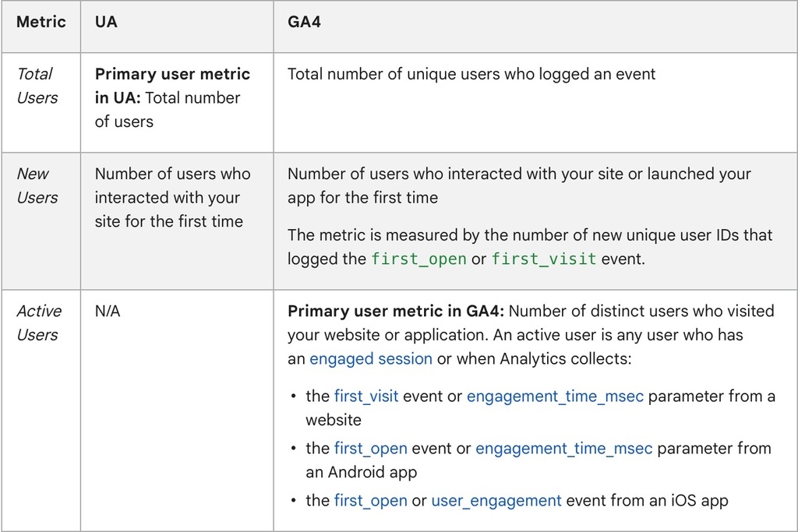Viewport: 798px width, 532px height.
Task: Click the "an Android app" text
Action: tap(362, 473)
